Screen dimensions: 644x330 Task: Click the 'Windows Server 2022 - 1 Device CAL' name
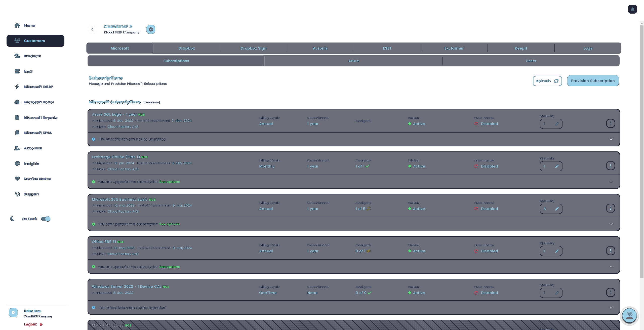tap(127, 286)
